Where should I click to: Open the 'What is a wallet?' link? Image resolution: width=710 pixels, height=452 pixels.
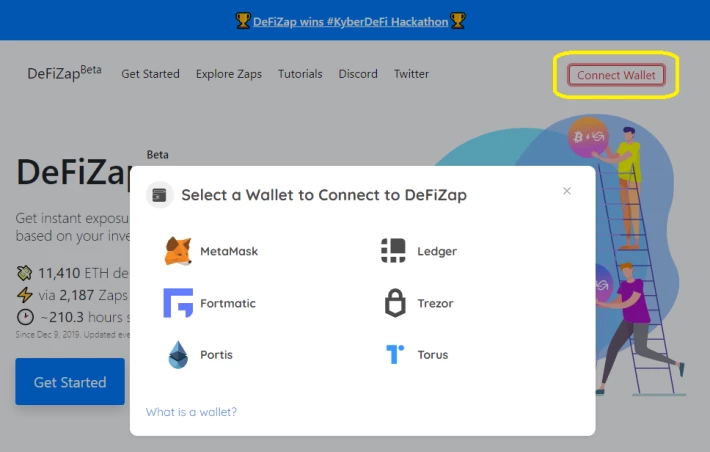tap(191, 412)
